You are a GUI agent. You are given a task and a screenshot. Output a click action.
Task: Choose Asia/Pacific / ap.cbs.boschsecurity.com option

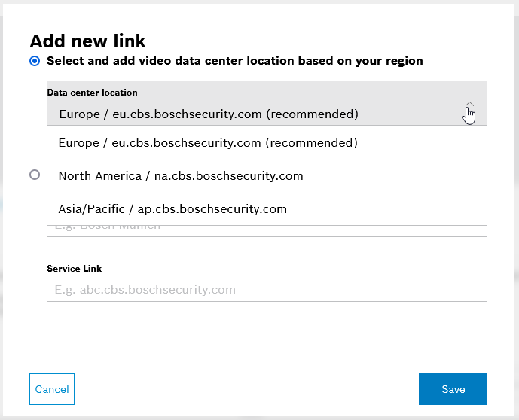click(x=172, y=209)
